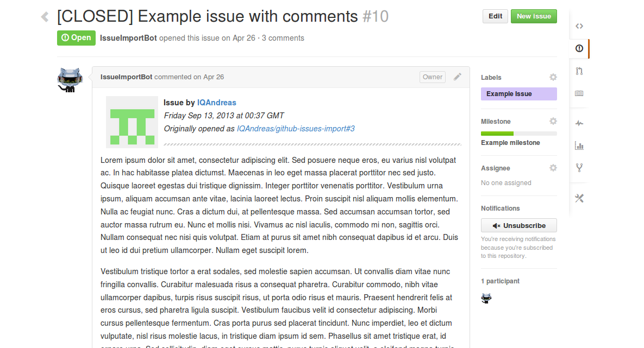Image resolution: width=644 pixels, height=348 pixels.
Task: Click the pencil icon to edit comment
Action: [458, 77]
